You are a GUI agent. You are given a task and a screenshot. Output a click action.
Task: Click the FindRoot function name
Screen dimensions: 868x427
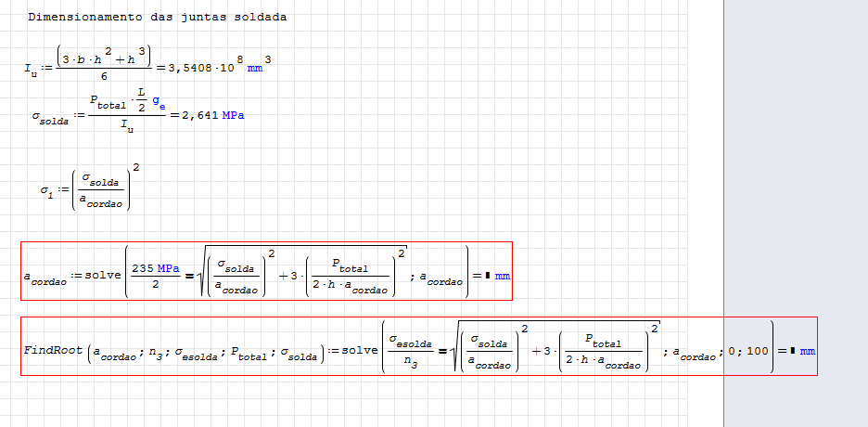tap(52, 350)
